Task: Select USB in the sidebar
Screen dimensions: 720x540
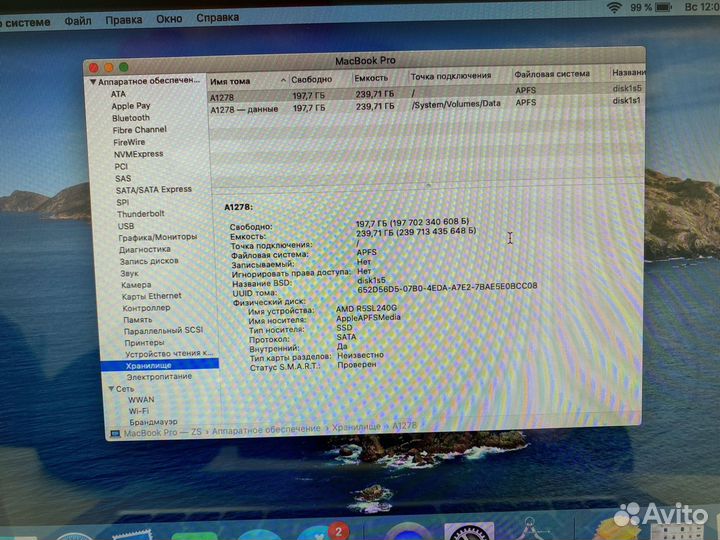Action: click(126, 226)
